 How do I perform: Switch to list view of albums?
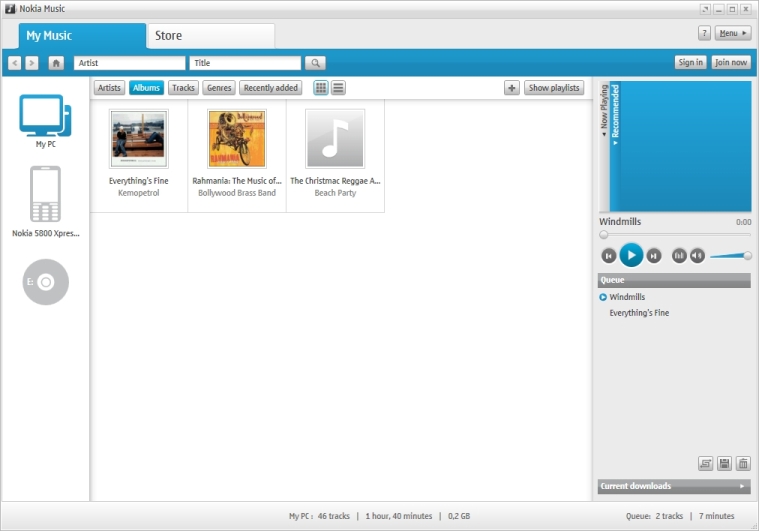(338, 88)
